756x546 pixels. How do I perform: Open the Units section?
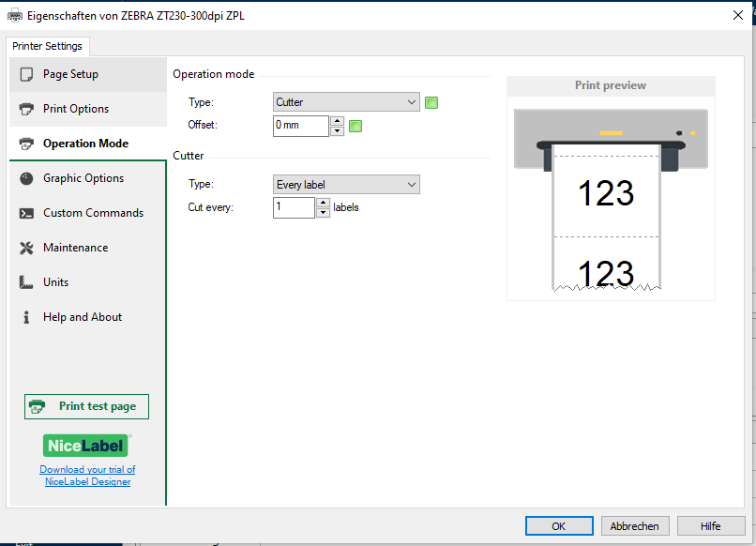(88, 282)
